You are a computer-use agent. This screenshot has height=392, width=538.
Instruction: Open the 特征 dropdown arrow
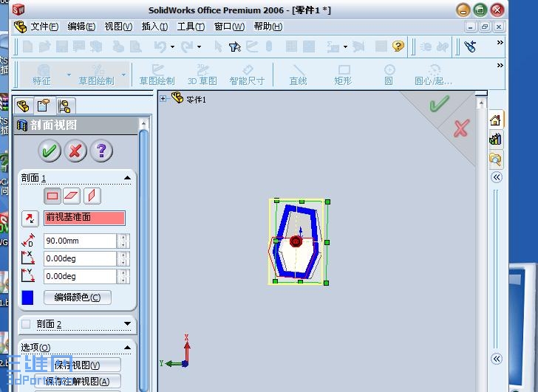[x=69, y=75]
